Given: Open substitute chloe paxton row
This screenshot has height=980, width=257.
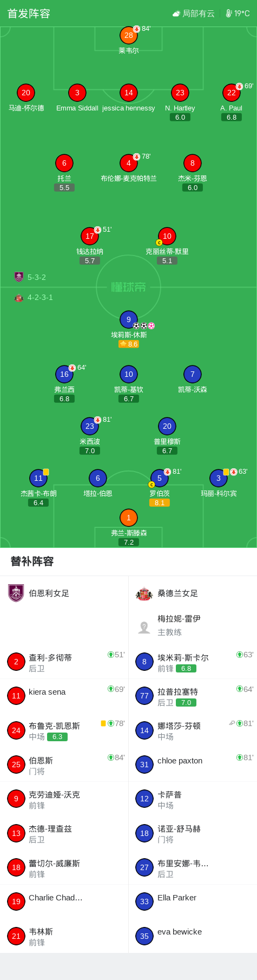Looking at the screenshot, I should pos(193,764).
